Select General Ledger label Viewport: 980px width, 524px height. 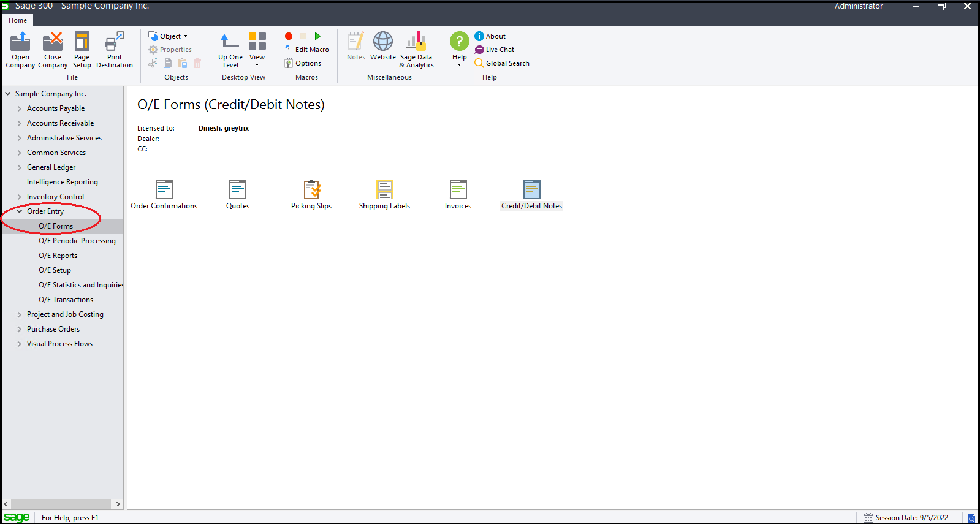click(51, 167)
